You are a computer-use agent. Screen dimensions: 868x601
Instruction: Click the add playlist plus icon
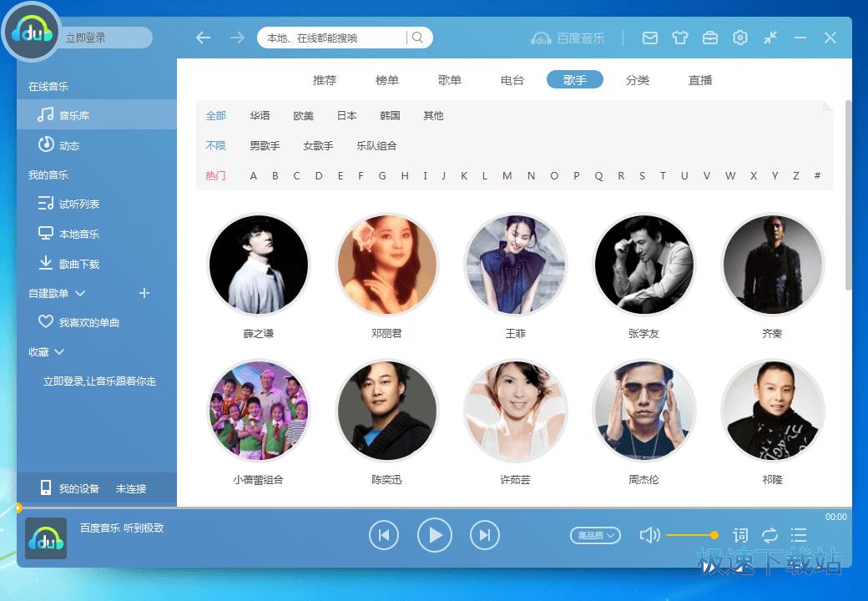coord(144,293)
